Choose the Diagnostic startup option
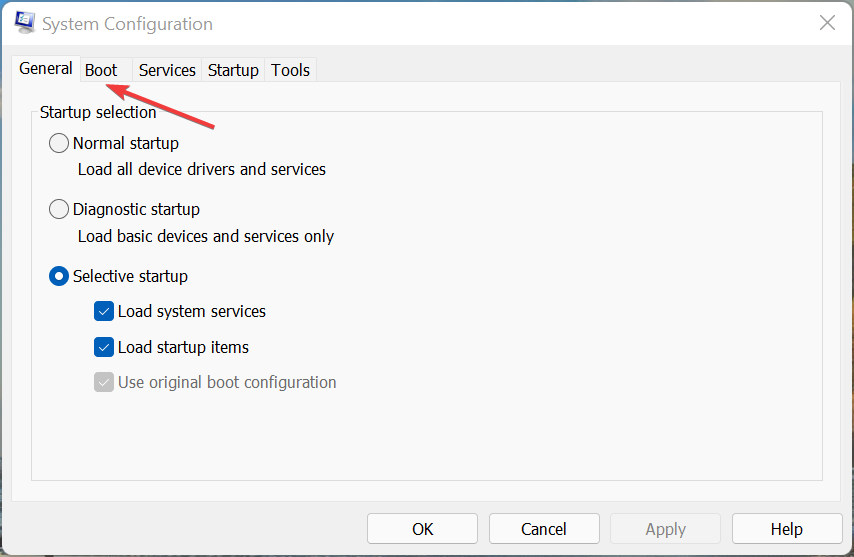Viewport: 854px width, 557px height. (x=60, y=210)
